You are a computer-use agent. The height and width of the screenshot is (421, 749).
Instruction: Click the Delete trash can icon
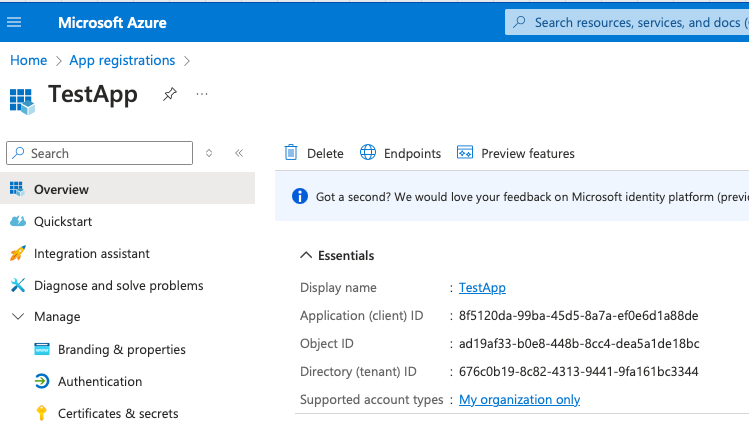click(x=291, y=152)
